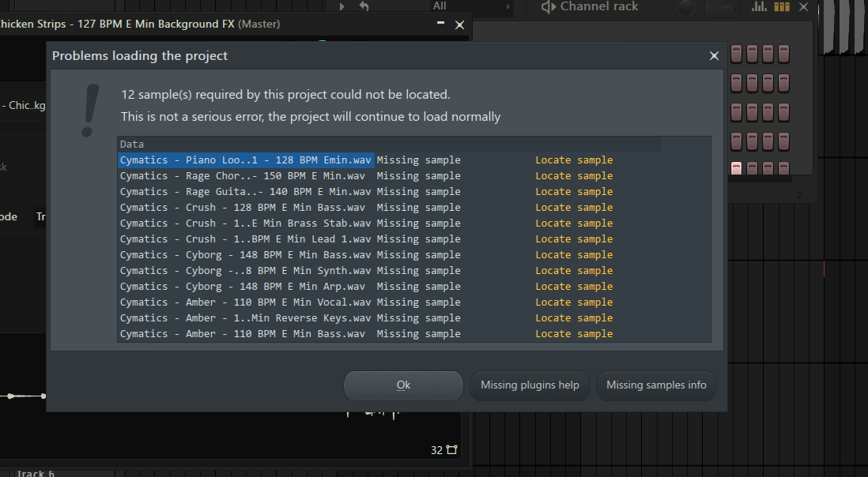868x477 pixels.
Task: Close the Problems loading the project dialog
Action: pyautogui.click(x=714, y=56)
